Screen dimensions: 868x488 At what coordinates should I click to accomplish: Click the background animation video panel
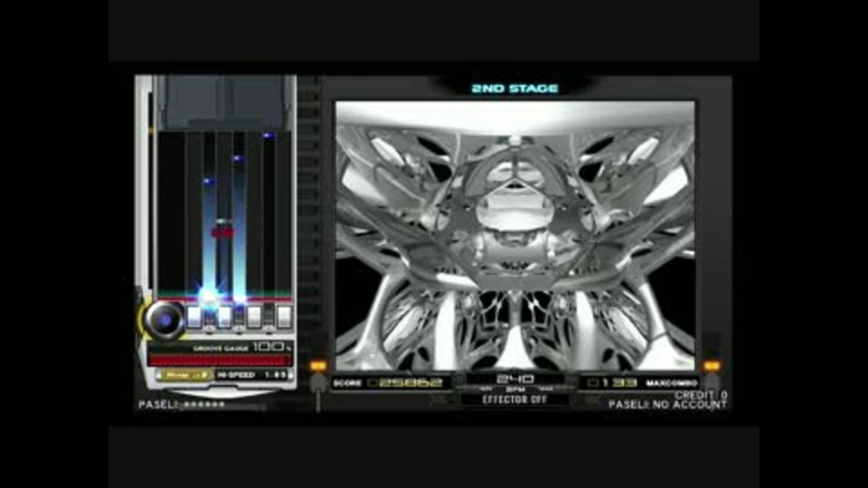515,236
